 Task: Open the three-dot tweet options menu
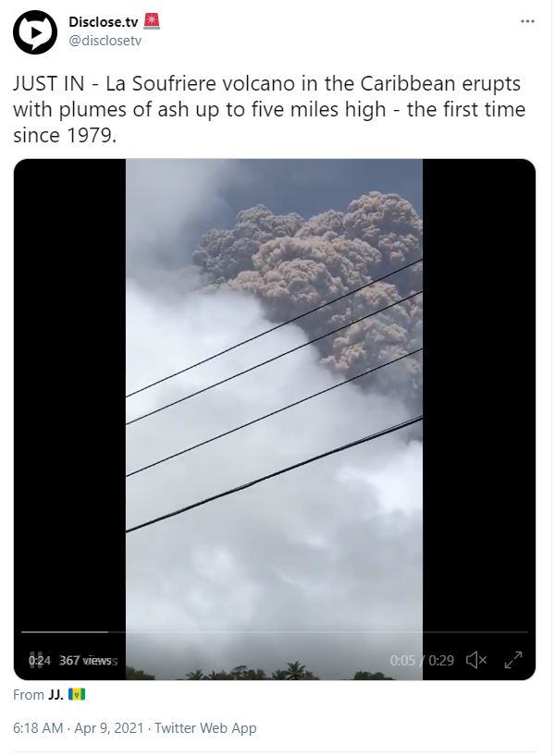pyautogui.click(x=527, y=21)
